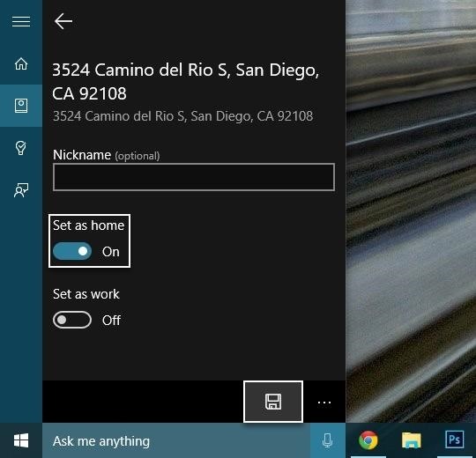Open the Feedback icon in sidebar
This screenshot has width=476, height=458.
21,190
